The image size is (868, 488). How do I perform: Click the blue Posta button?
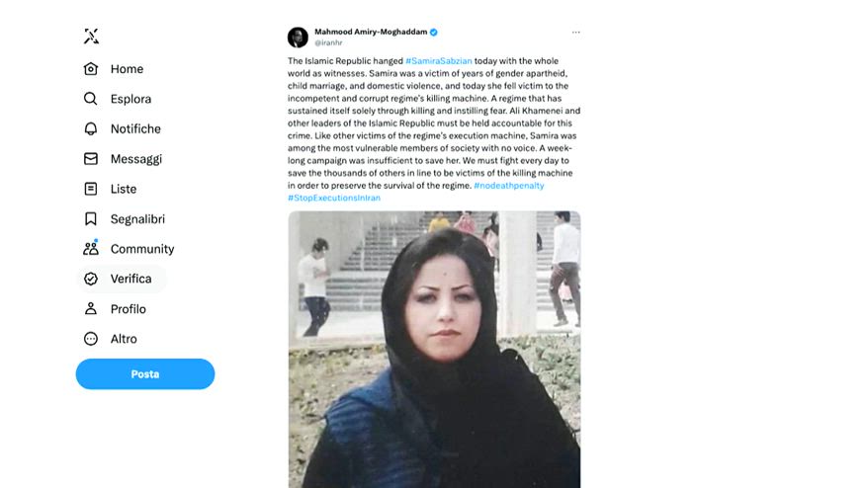pyautogui.click(x=145, y=374)
